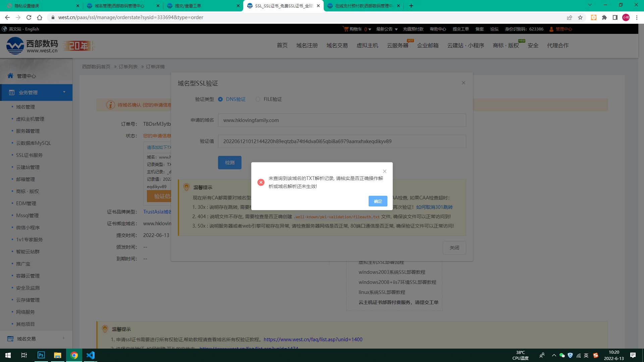This screenshot has width=644, height=362.
Task: Click 订单列表 breadcrumb link
Action: [128, 67]
